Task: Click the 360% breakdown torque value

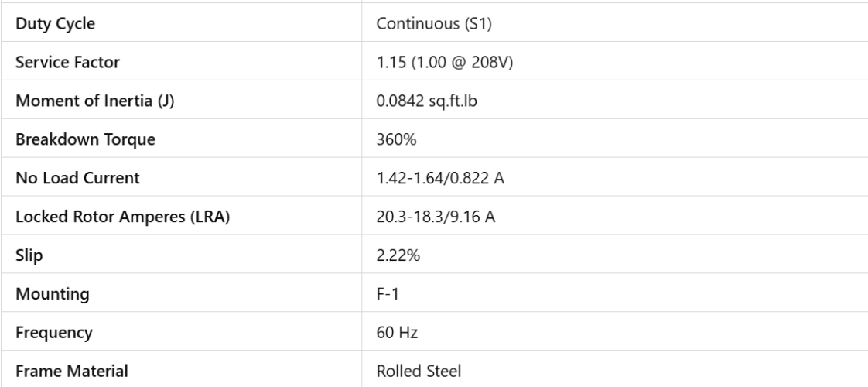Action: point(392,140)
